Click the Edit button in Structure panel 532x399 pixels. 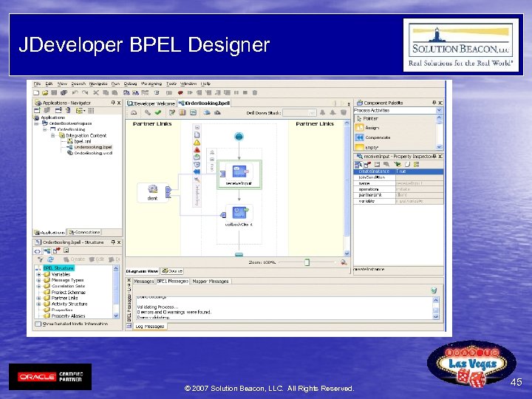[x=97, y=259]
